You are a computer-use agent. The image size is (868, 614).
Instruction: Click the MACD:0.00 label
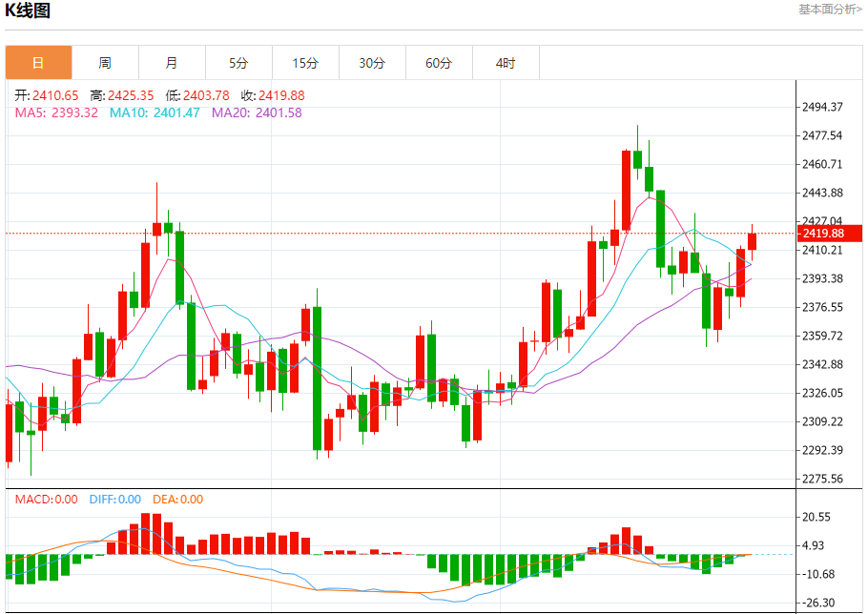coord(47,500)
